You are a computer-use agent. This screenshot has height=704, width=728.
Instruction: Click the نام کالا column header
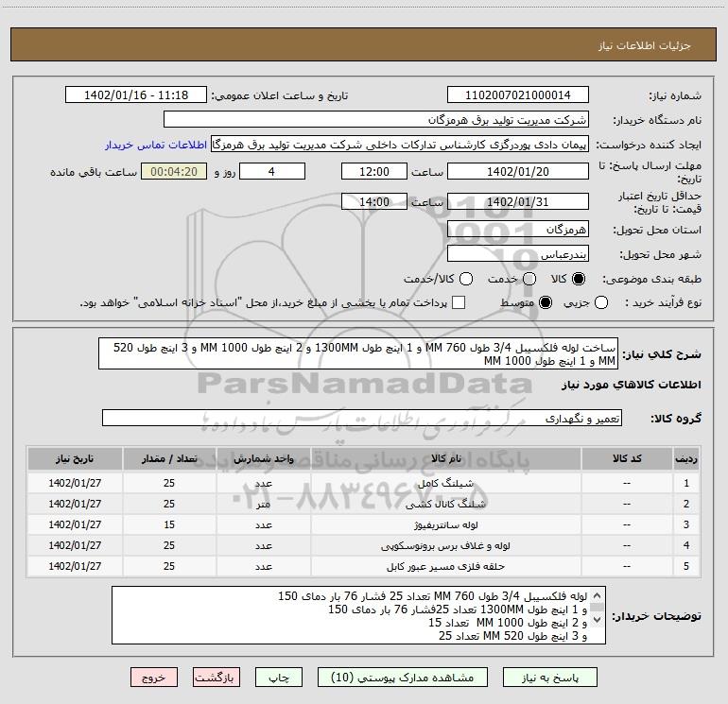point(445,458)
